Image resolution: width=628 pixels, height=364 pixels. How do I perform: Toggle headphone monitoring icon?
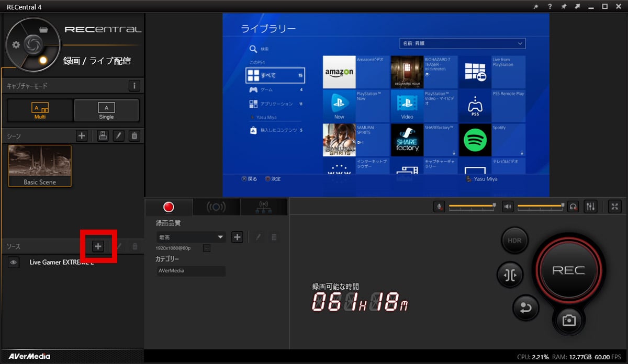574,207
